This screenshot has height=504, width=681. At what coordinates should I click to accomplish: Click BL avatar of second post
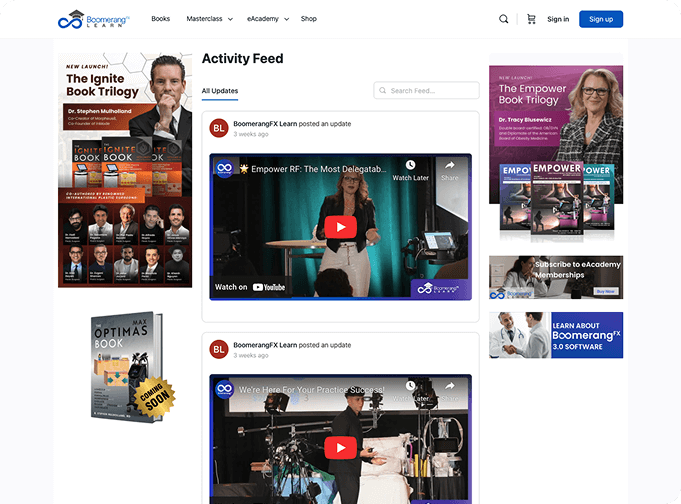point(219,349)
